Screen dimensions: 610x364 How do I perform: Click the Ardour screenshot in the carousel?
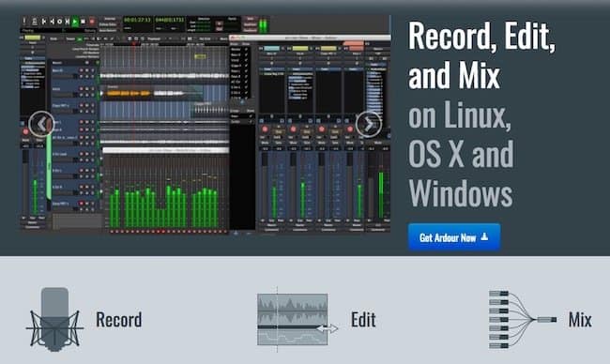click(x=206, y=125)
